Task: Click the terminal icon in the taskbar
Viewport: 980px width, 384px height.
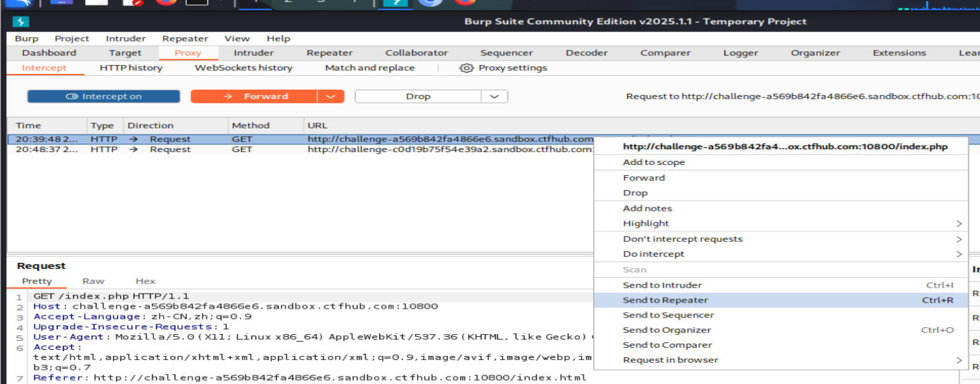Action: point(197,2)
